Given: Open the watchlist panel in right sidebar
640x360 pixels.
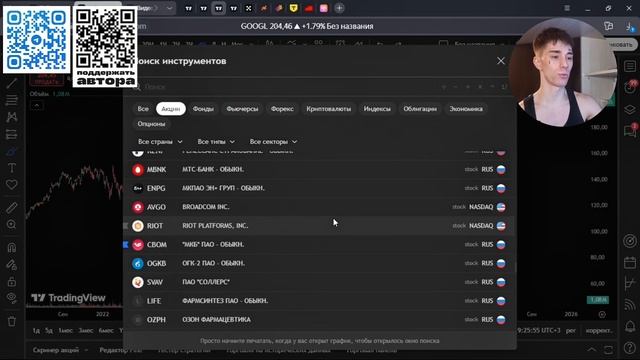Looking at the screenshot, I should (630, 66).
